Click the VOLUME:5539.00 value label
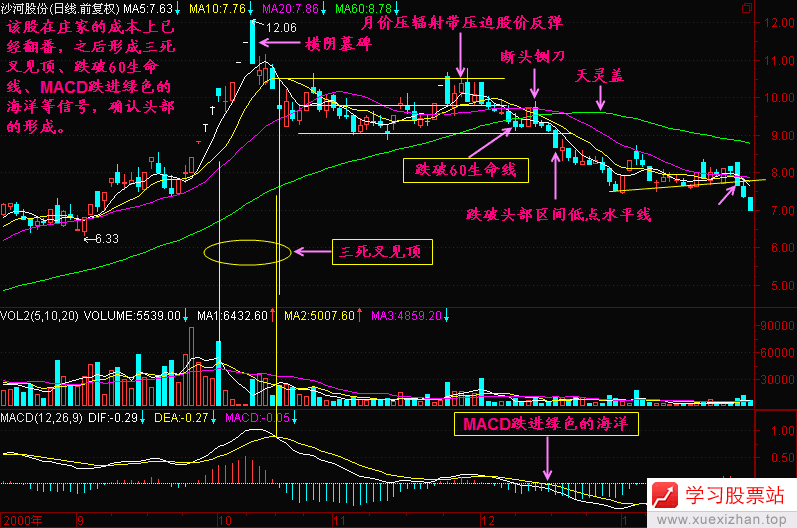Image resolution: width=797 pixels, height=528 pixels. (x=132, y=316)
